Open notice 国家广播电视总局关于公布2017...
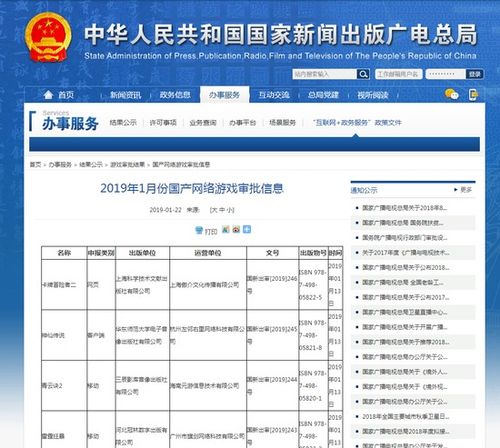This screenshot has height=448, width=500. pos(406,297)
